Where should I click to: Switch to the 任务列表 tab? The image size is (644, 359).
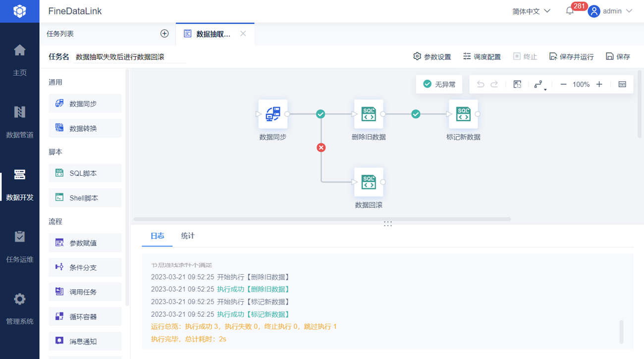[60, 34]
